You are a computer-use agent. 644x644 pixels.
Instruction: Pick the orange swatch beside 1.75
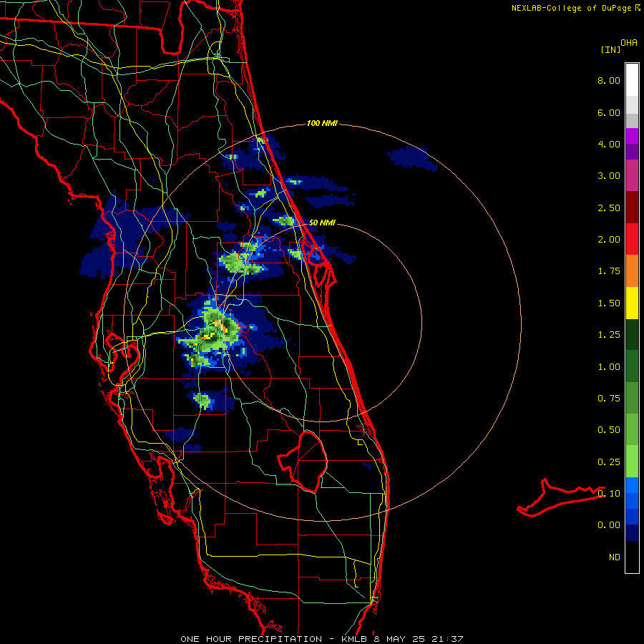point(632,271)
